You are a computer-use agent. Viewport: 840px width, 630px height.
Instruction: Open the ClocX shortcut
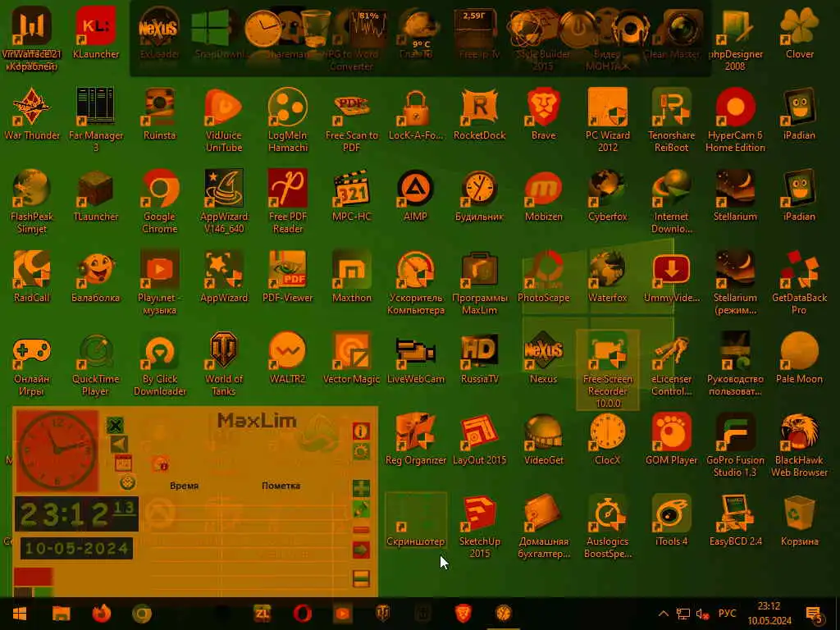pos(608,439)
